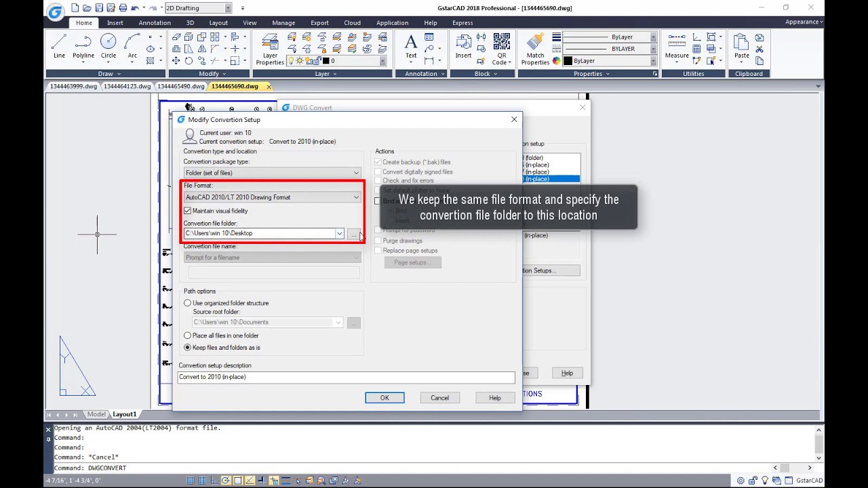Open the File Format dropdown

[x=272, y=197]
